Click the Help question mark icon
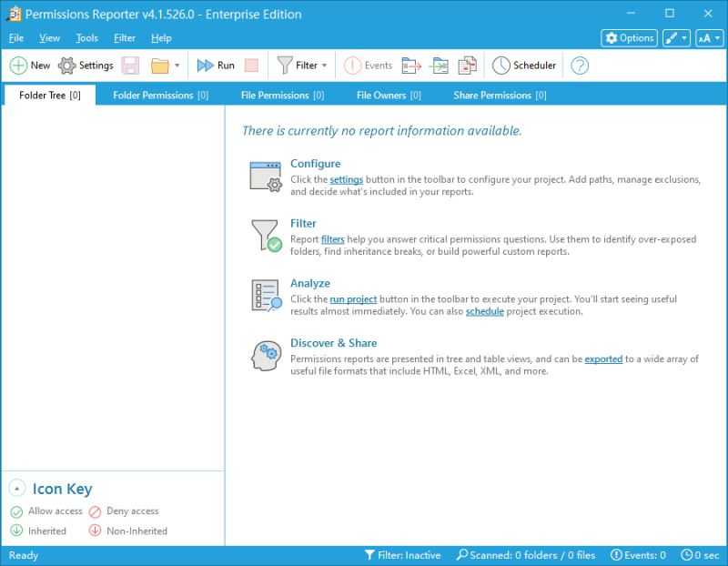Image resolution: width=728 pixels, height=566 pixels. 579,66
